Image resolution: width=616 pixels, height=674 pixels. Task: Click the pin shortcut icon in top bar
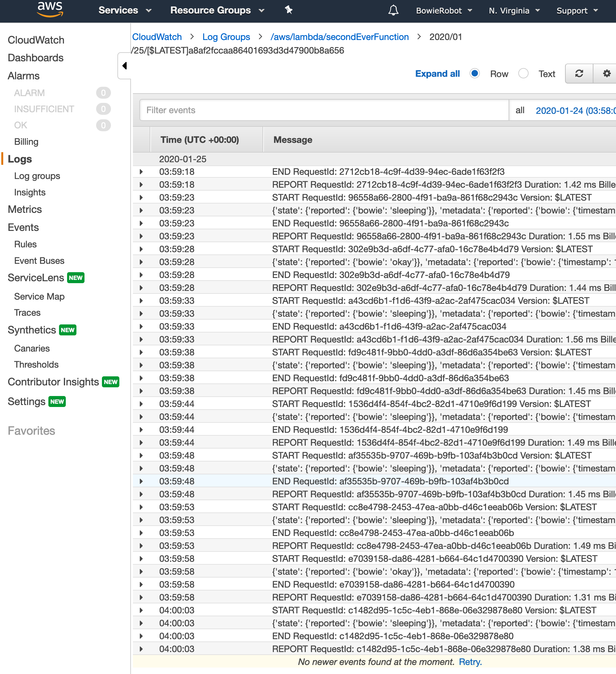pyautogui.click(x=289, y=10)
